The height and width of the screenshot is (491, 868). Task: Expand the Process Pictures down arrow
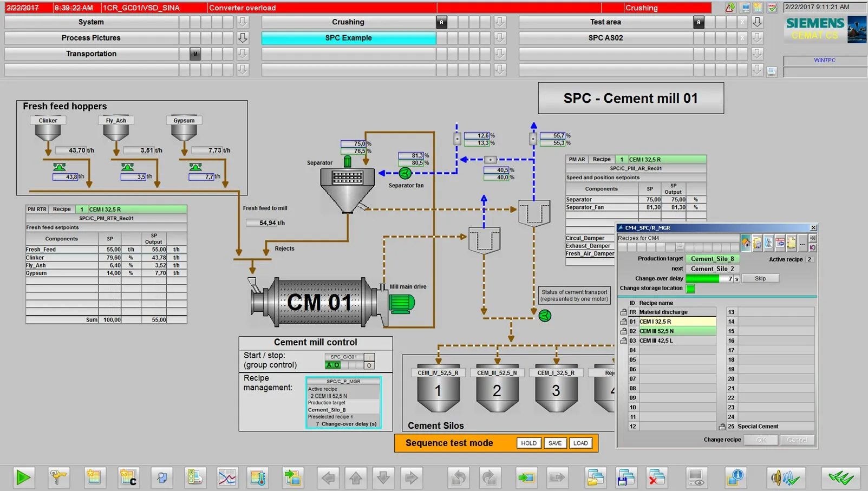243,38
